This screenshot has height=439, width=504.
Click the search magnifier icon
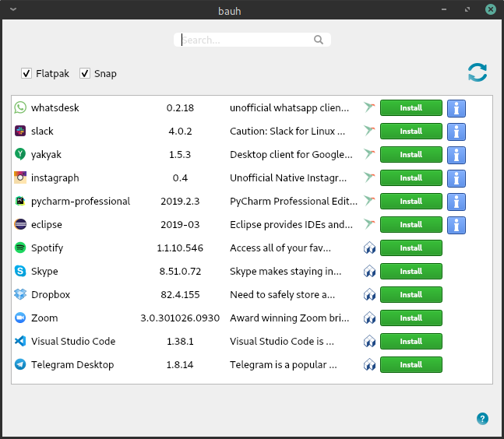[x=319, y=40]
